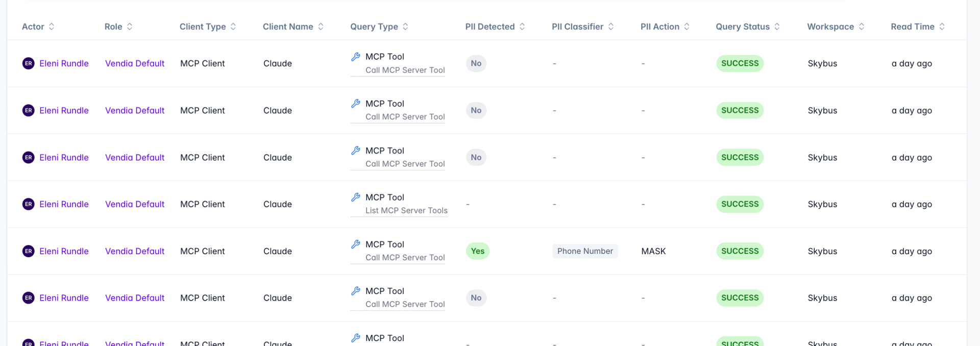Viewport: 980px width, 346px height.
Task: Click the Phone Number classifier tag
Action: point(585,251)
